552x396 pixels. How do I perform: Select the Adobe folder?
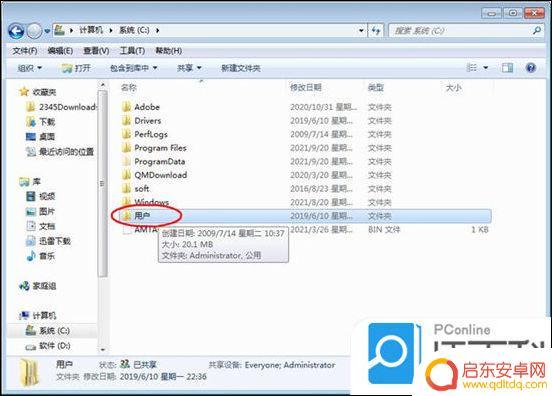[x=147, y=107]
